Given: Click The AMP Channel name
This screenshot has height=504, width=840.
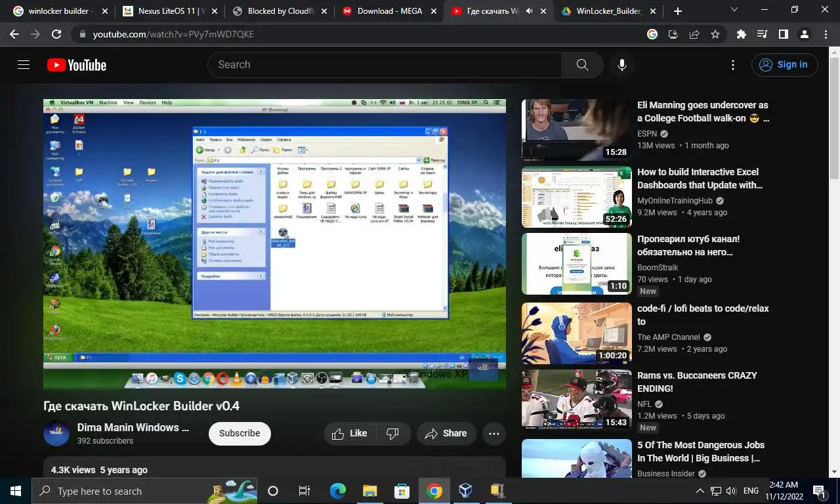Looking at the screenshot, I should [x=669, y=337].
